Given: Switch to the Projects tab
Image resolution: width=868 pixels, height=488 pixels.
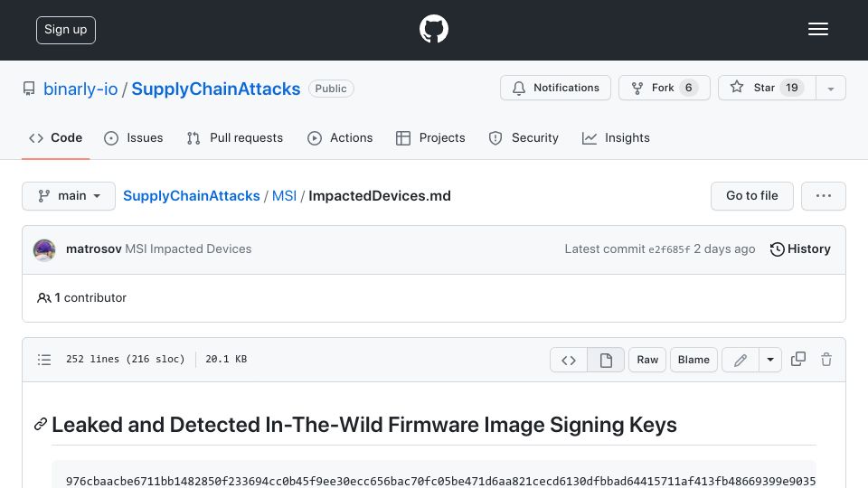Looking at the screenshot, I should [430, 137].
